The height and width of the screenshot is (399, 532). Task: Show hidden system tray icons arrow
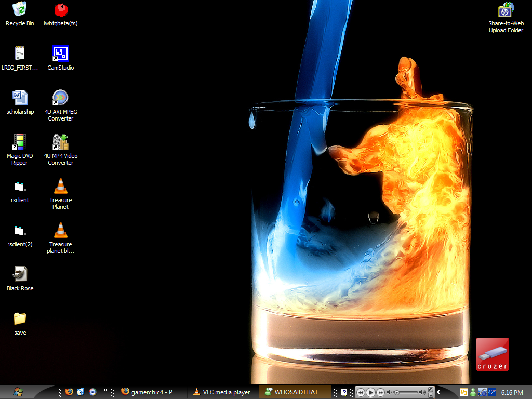[x=439, y=392]
